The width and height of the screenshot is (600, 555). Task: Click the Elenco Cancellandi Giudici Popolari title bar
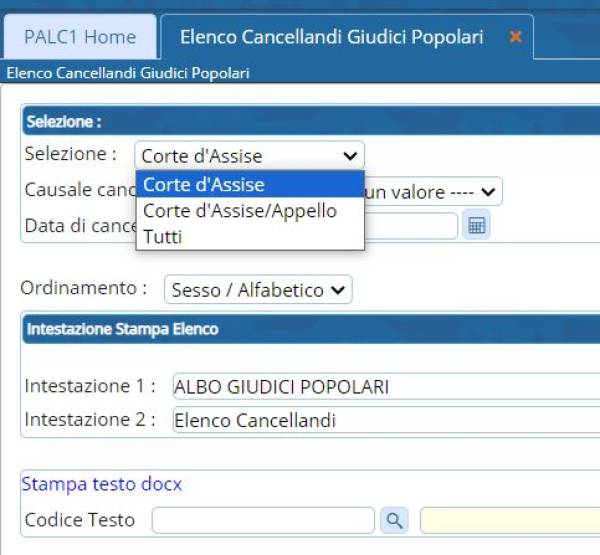click(300, 73)
